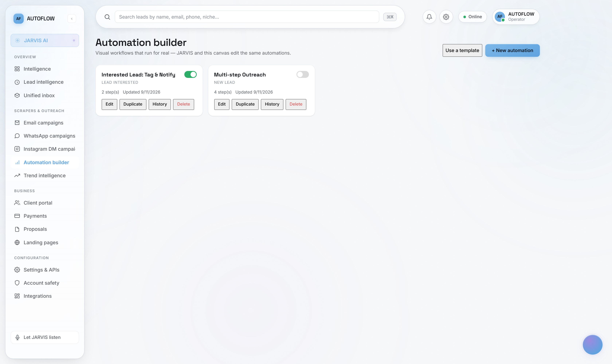The width and height of the screenshot is (612, 364).
Task: Collapse the sidebar with the chevron
Action: click(x=72, y=19)
